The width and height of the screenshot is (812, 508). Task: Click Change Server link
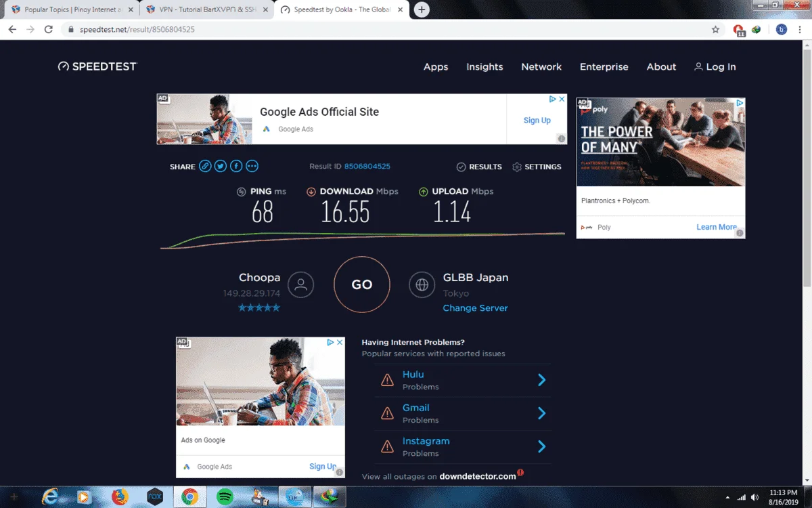pos(475,308)
